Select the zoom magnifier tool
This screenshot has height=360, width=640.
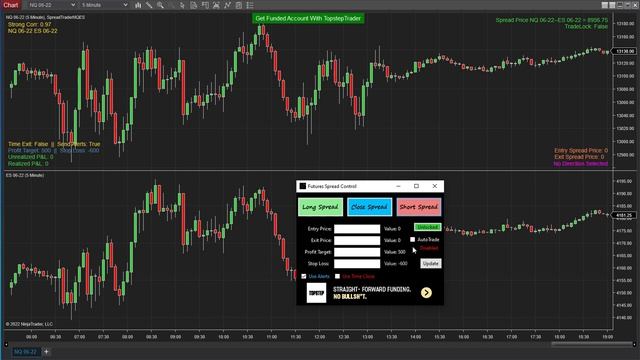[x=160, y=5]
